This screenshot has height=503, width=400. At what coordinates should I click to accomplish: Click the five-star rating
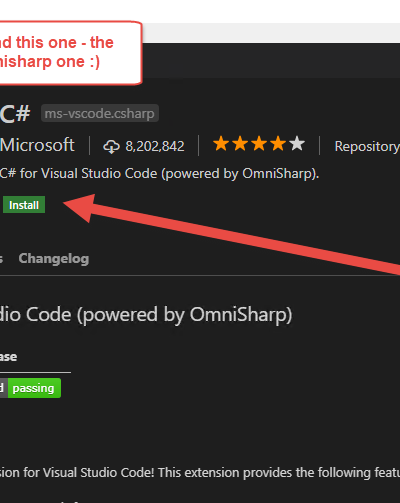pos(258,144)
